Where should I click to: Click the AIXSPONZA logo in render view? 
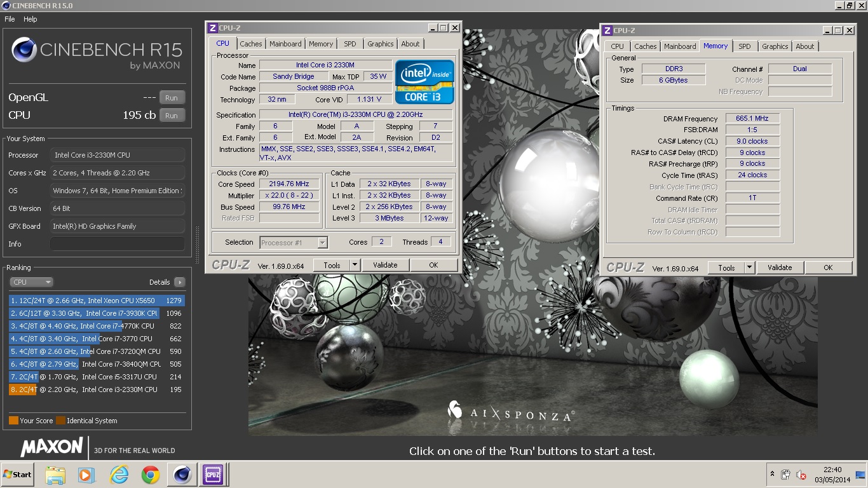(x=512, y=412)
